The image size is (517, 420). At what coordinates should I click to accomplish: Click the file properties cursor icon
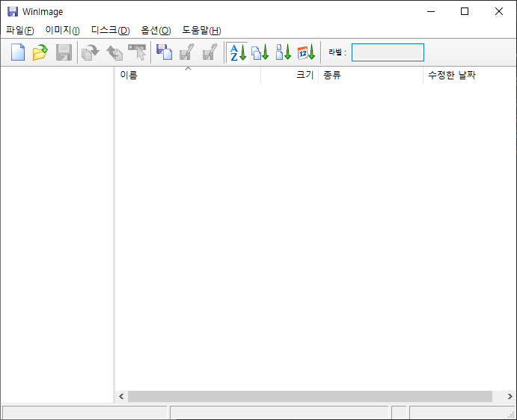pyautogui.click(x=137, y=52)
